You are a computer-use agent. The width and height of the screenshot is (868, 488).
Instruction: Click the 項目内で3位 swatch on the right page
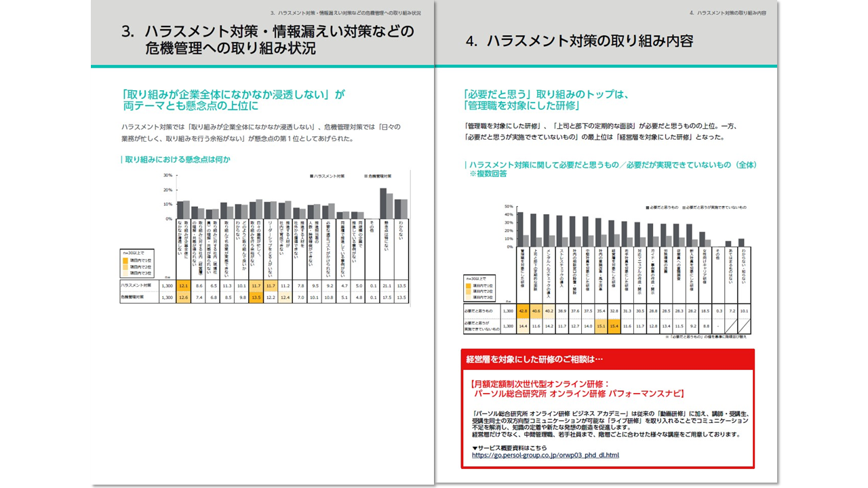tap(469, 298)
